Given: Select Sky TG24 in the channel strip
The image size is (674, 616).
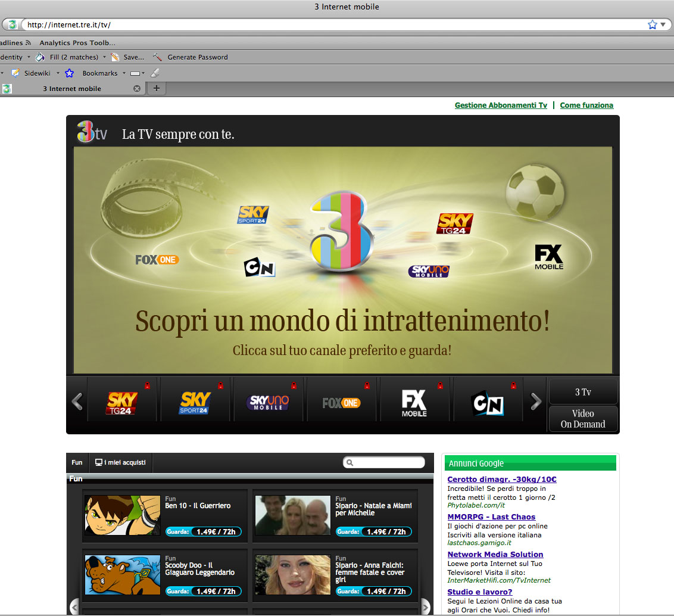Looking at the screenshot, I should tap(121, 403).
